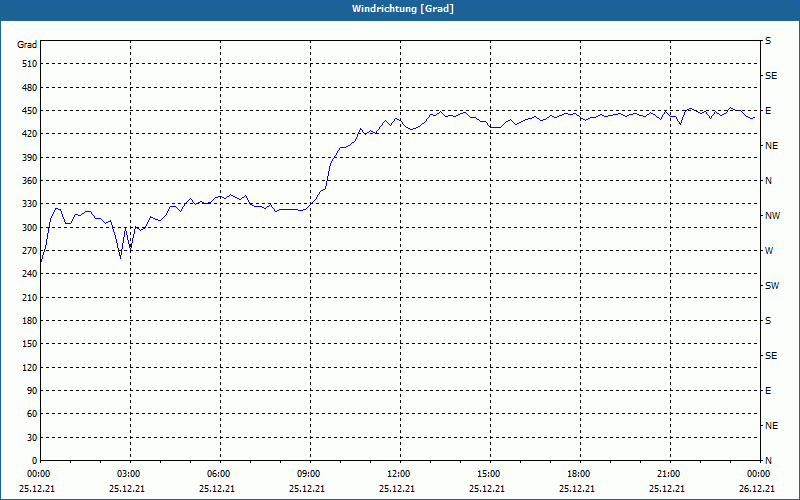Pick the 390 degree axis label

(x=30, y=158)
